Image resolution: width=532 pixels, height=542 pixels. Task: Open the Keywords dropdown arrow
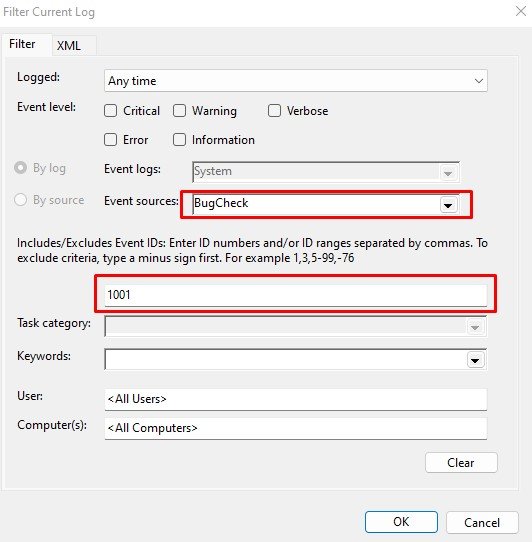click(475, 360)
